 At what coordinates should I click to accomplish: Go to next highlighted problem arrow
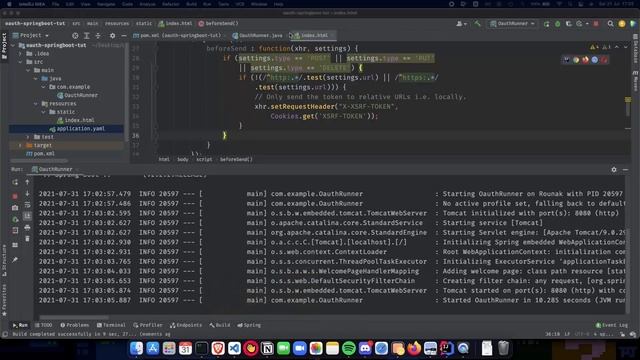[625, 47]
